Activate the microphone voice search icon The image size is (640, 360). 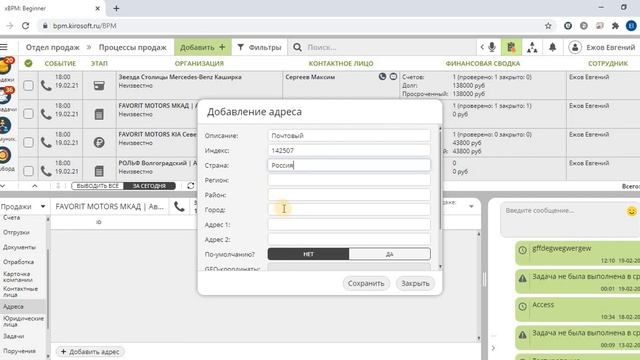[492, 47]
